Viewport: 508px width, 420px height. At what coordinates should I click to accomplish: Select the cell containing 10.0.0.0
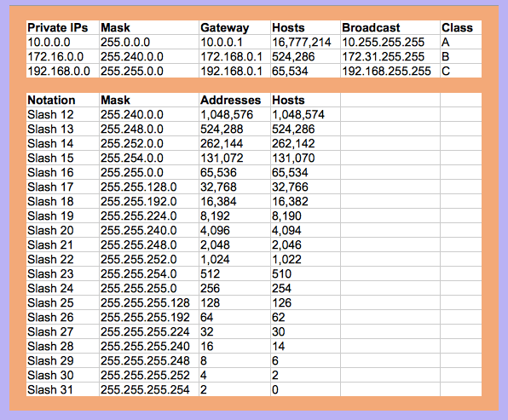pyautogui.click(x=62, y=42)
